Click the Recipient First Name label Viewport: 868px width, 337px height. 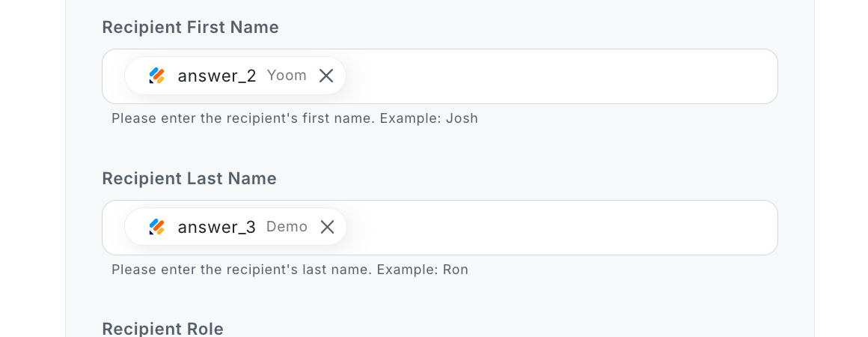190,28
